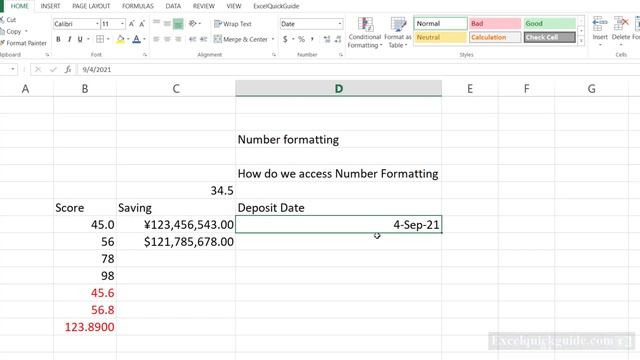Open the text Orientation tool
The height and width of the screenshot is (360, 640).
(x=193, y=24)
